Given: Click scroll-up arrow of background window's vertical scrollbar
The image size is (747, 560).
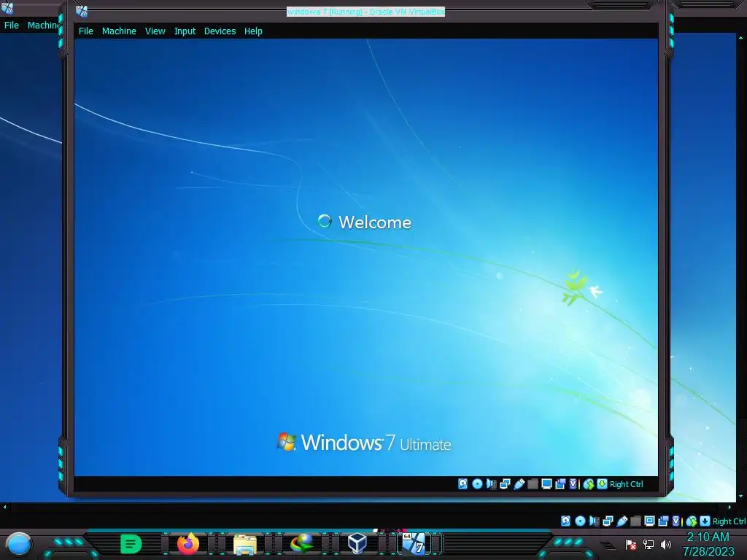Looking at the screenshot, I should (741, 37).
